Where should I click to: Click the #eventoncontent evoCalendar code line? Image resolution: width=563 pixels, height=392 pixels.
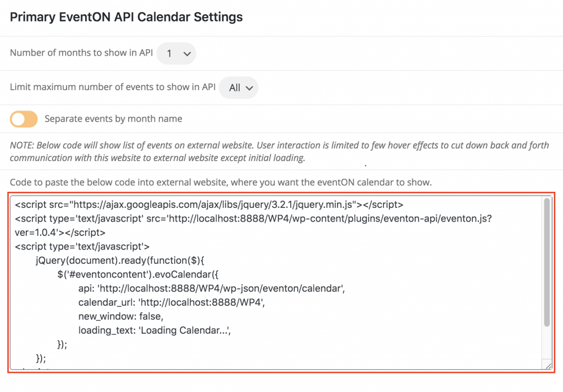click(x=137, y=274)
